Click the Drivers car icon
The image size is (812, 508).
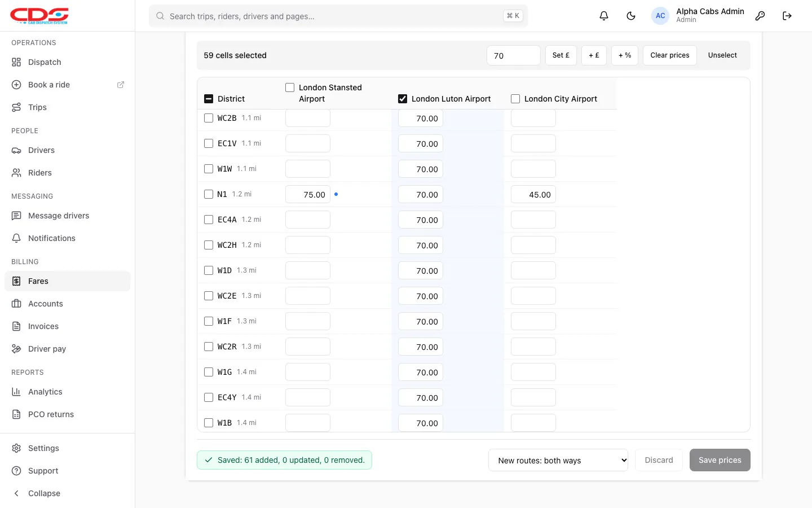16,150
